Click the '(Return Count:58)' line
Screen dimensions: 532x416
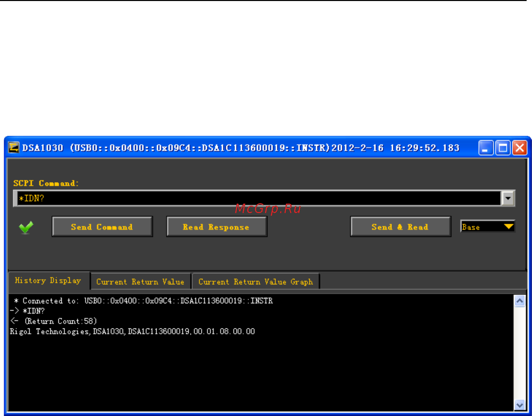point(54,321)
